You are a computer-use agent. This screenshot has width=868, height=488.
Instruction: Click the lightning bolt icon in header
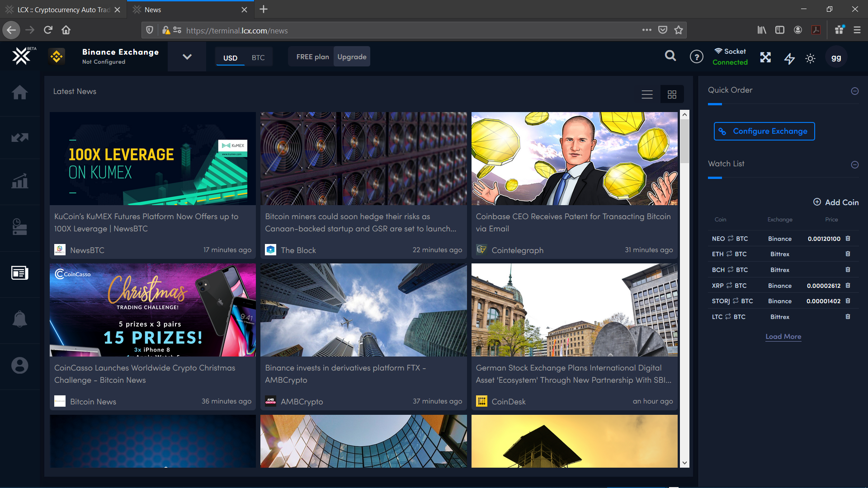tap(789, 58)
